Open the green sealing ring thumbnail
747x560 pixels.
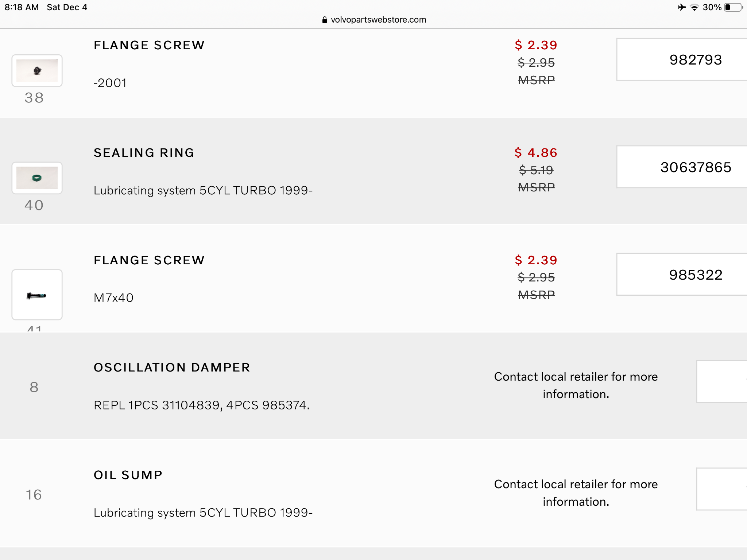[37, 178]
